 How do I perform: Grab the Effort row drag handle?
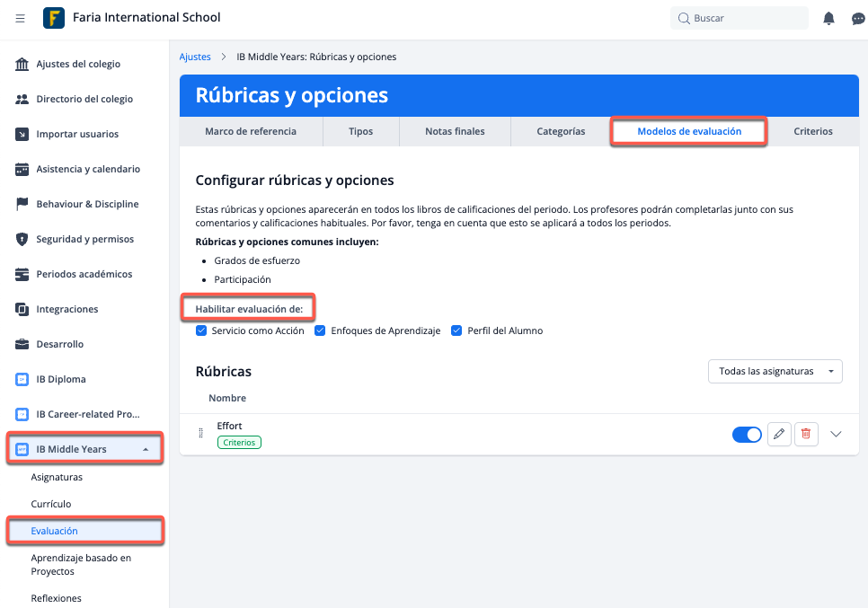click(x=201, y=434)
